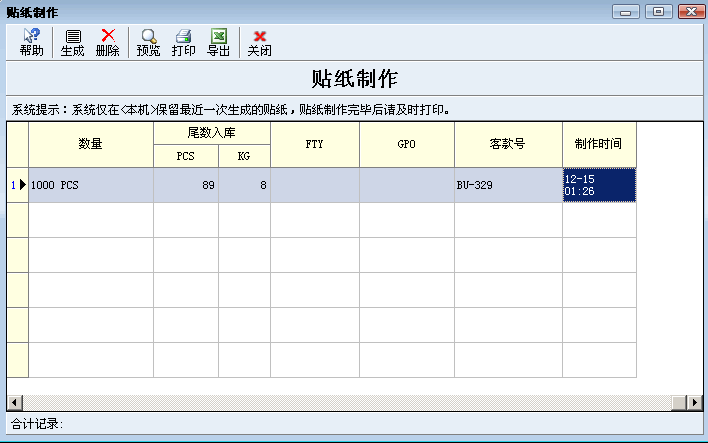Click the PCS sub-column header
Image resolution: width=708 pixels, height=443 pixels.
click(x=186, y=156)
